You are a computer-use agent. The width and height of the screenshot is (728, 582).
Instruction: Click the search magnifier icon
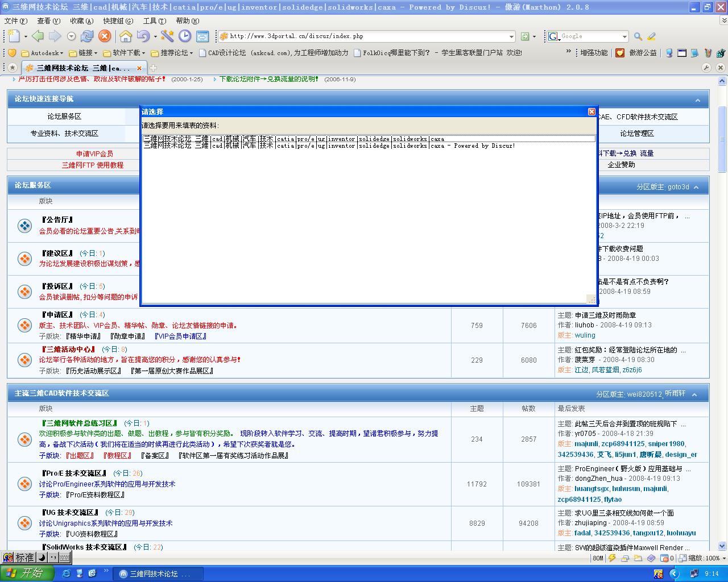638,36
